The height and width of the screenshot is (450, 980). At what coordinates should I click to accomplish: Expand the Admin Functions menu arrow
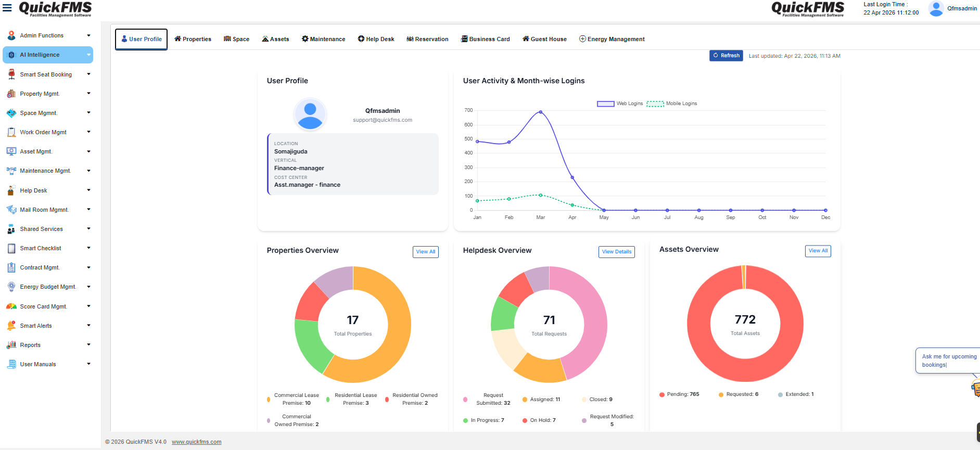(88, 35)
